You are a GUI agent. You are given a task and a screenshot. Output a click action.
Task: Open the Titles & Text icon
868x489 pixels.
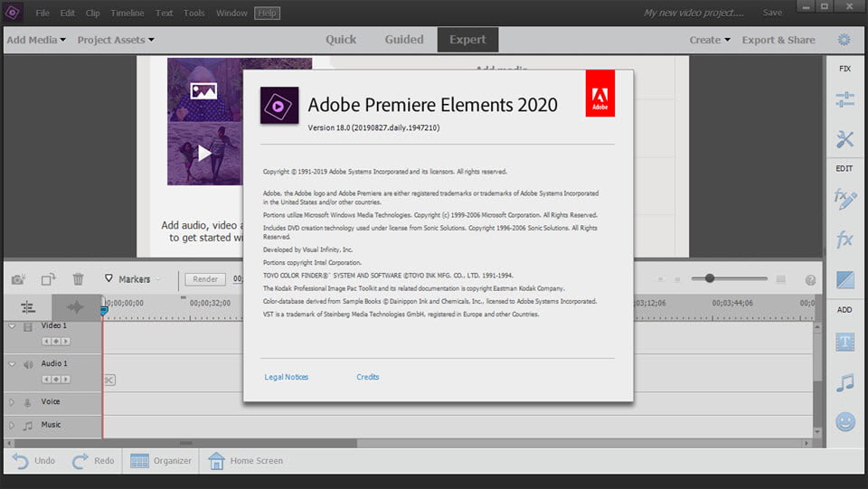[x=844, y=343]
